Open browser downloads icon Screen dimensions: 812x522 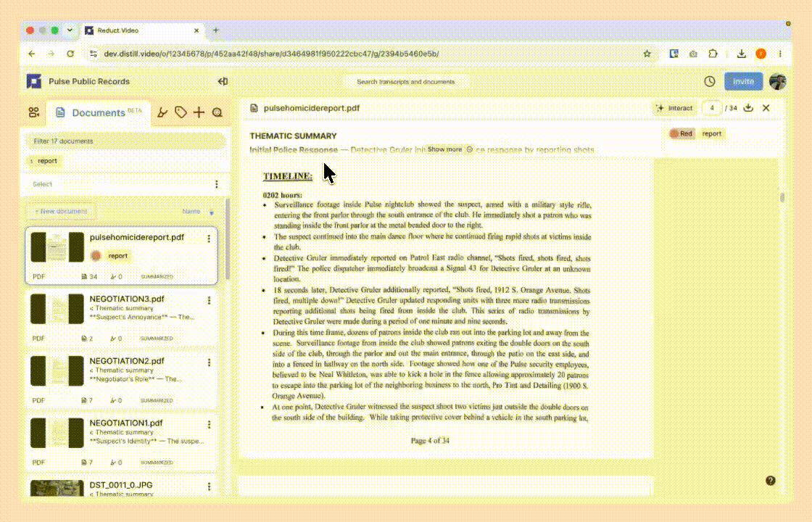742,54
